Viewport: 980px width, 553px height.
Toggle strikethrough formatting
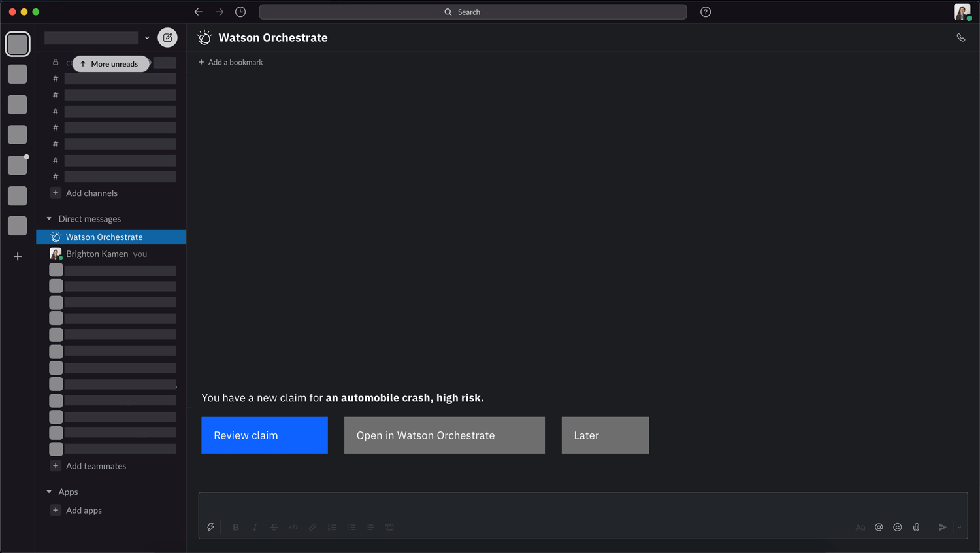pyautogui.click(x=274, y=527)
